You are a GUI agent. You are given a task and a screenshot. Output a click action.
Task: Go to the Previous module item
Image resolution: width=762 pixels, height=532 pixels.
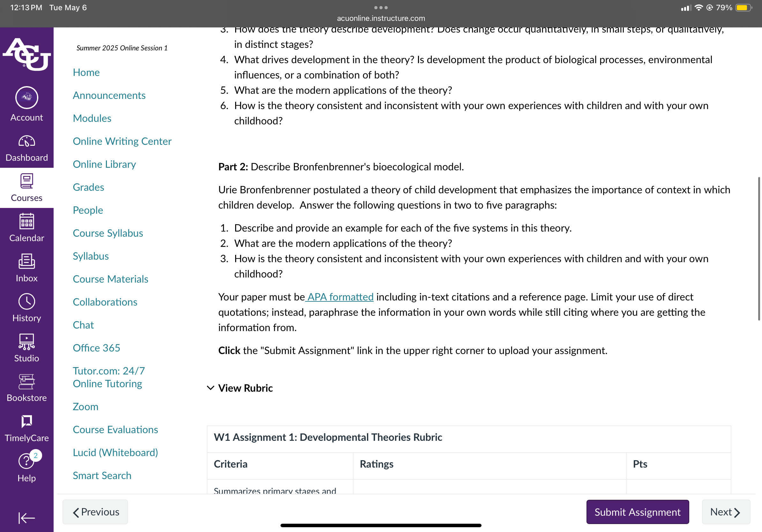pos(95,512)
